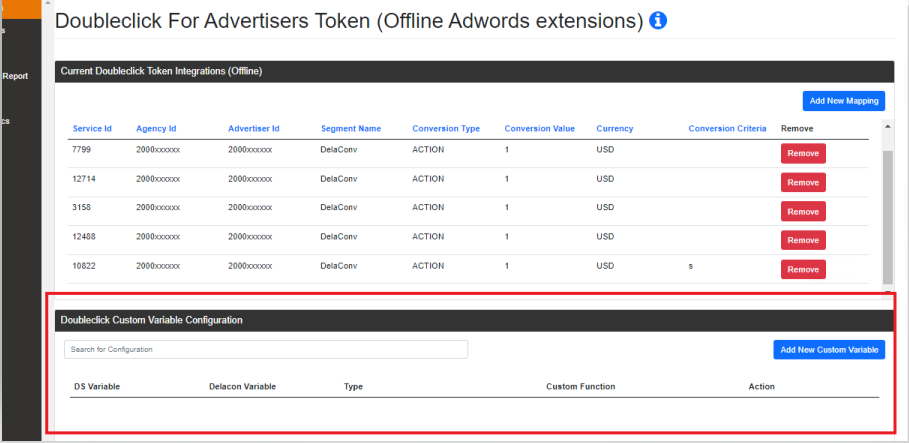The height and width of the screenshot is (443, 909).
Task: Sort table by Currency column
Action: pyautogui.click(x=615, y=129)
